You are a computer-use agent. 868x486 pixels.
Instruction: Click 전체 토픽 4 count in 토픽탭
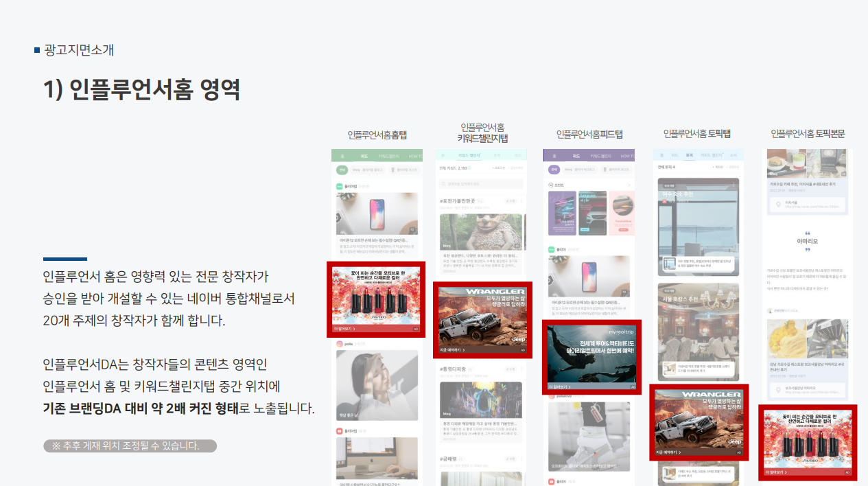click(x=666, y=167)
